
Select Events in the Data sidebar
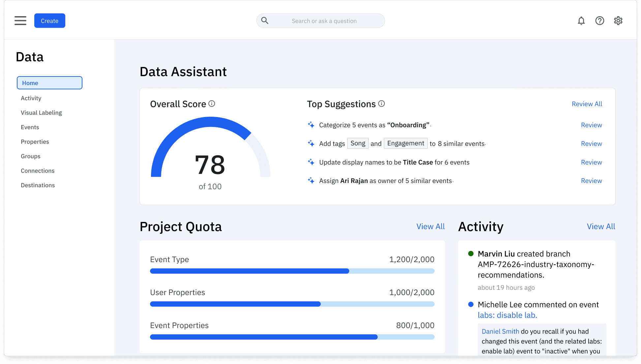pyautogui.click(x=30, y=127)
